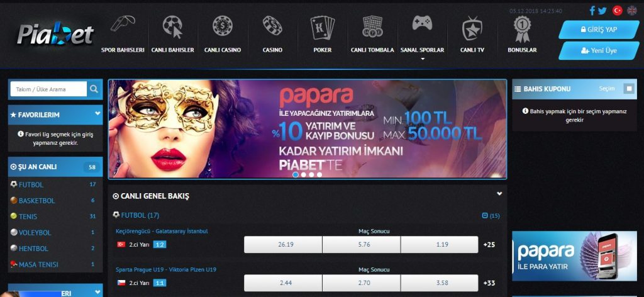Switch language with the Turkish flag
The height and width of the screenshot is (297, 644).
point(618,11)
